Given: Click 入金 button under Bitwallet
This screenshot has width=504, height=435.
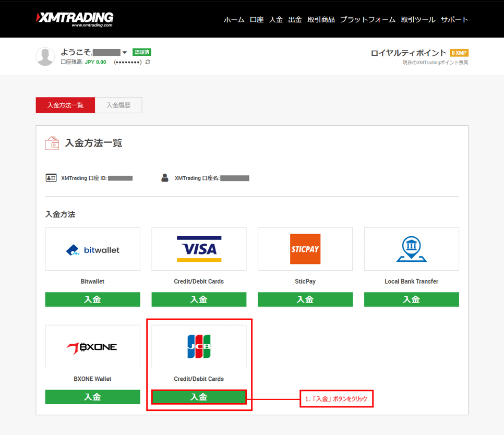Looking at the screenshot, I should tap(93, 299).
